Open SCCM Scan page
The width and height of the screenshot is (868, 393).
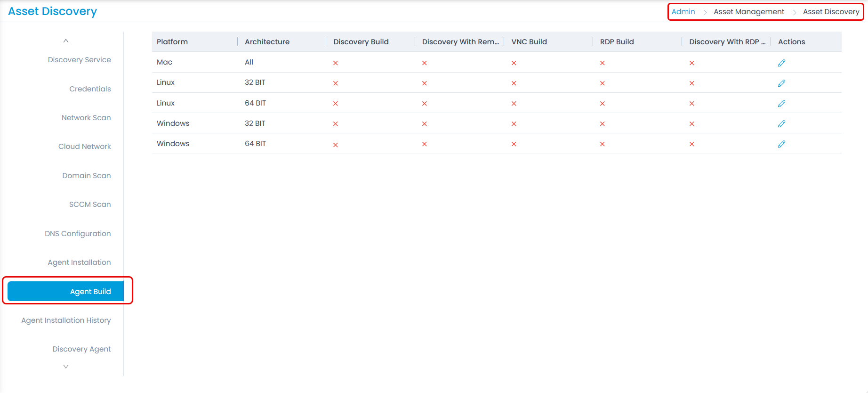90,205
